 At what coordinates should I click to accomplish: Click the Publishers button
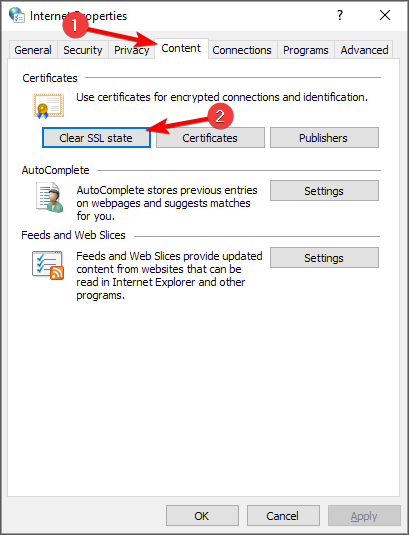tap(324, 138)
